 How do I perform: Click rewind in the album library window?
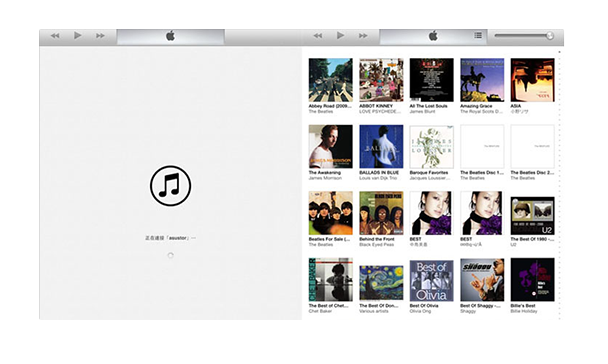click(x=318, y=36)
